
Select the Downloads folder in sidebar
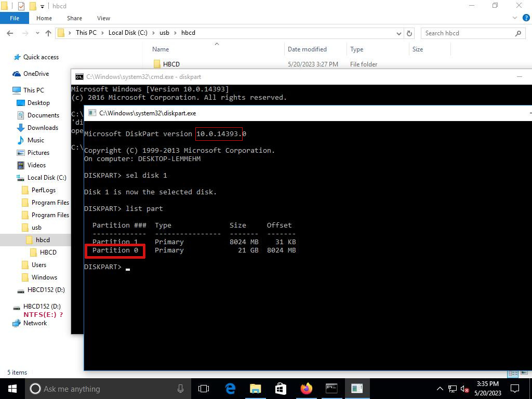43,128
